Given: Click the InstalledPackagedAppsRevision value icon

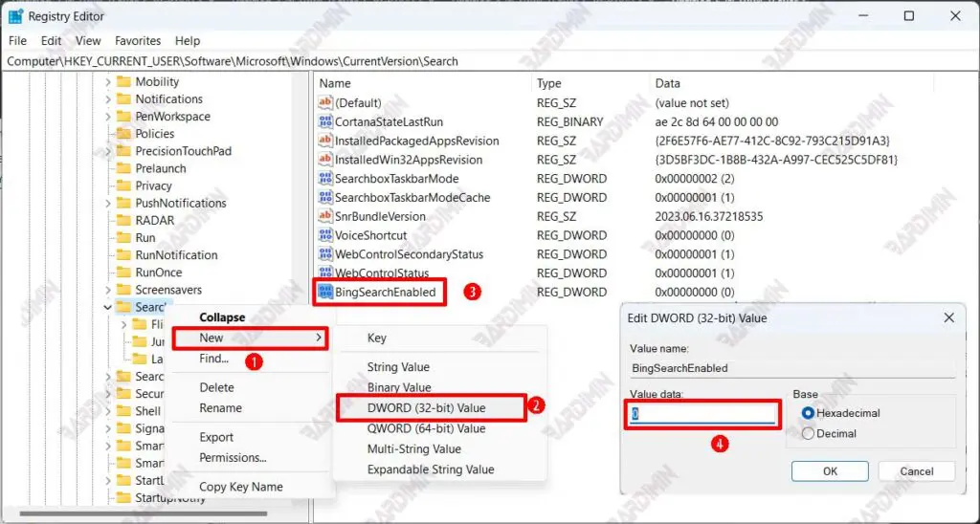Looking at the screenshot, I should (325, 141).
